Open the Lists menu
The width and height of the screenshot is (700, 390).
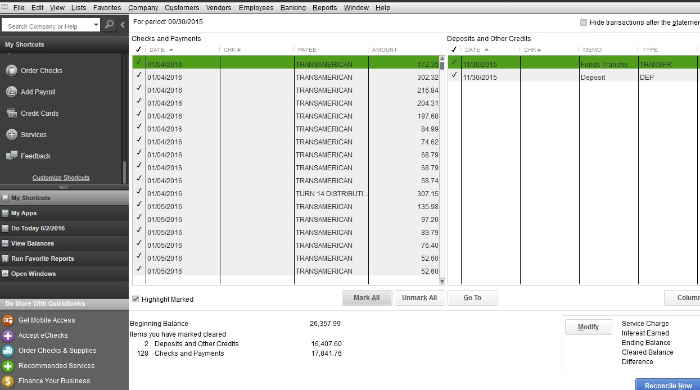[79, 8]
